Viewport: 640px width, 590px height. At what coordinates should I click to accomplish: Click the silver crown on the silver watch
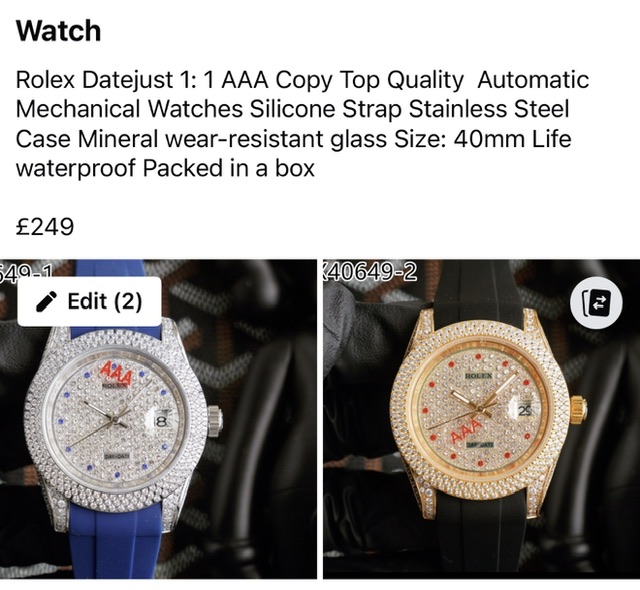[x=215, y=420]
